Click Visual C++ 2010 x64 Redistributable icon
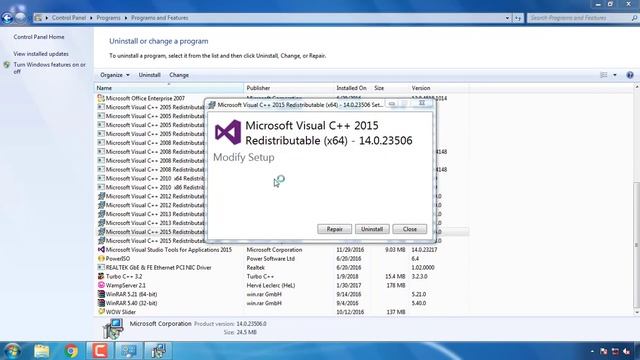640x360 pixels. (101, 178)
